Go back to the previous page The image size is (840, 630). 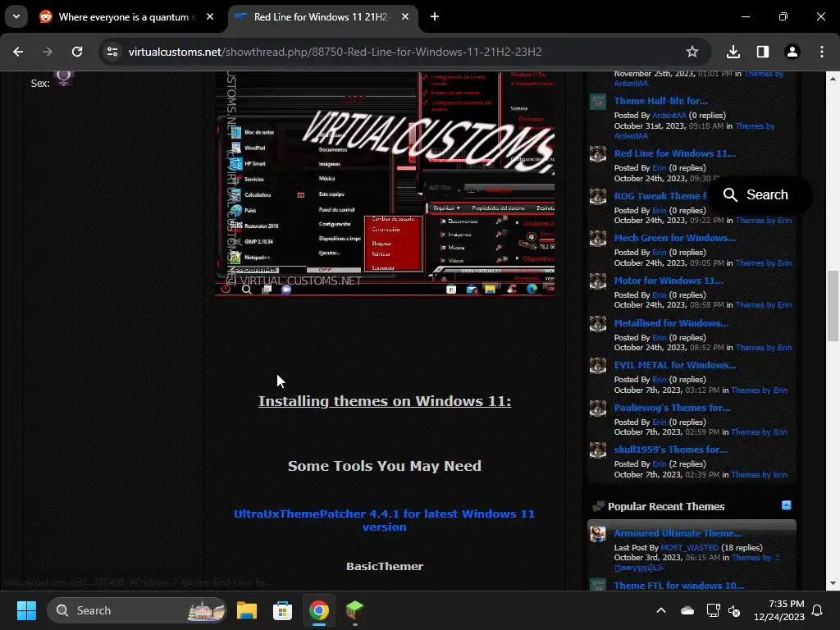(x=18, y=52)
